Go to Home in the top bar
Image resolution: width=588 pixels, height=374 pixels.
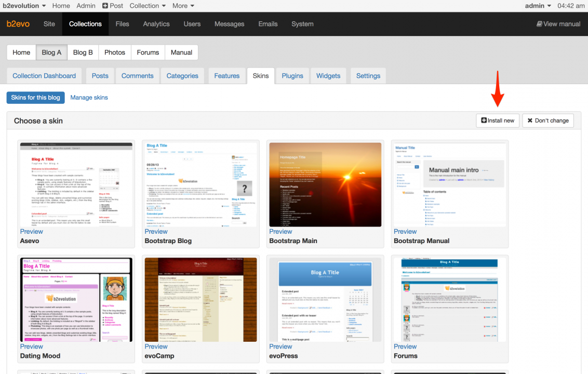click(61, 6)
